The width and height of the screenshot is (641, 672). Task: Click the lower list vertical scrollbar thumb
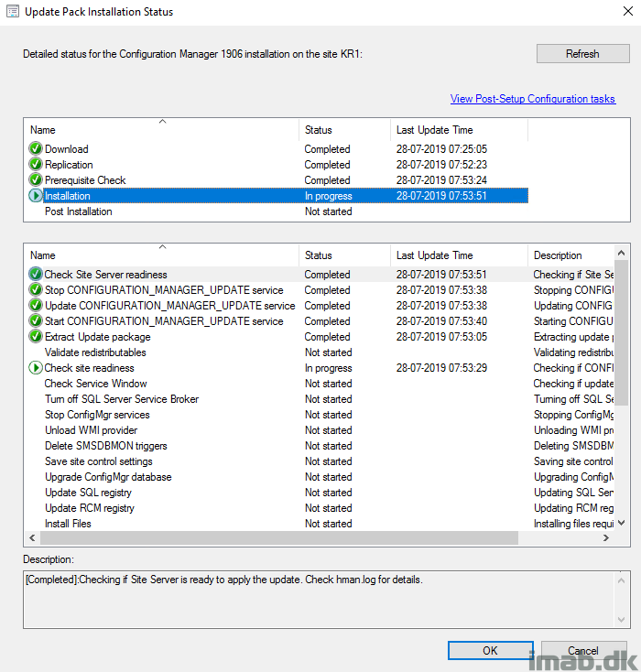[x=621, y=332]
